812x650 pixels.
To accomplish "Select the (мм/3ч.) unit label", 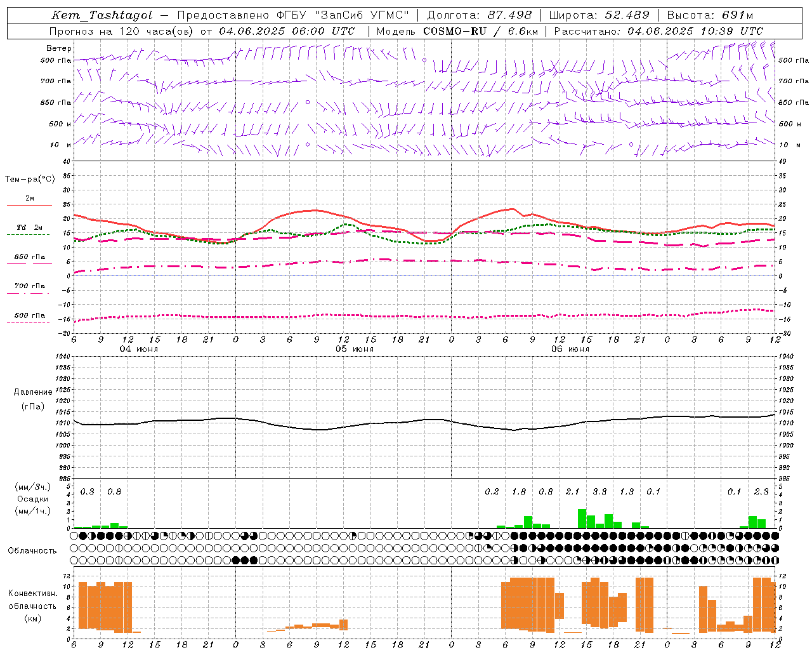I will pyautogui.click(x=33, y=487).
